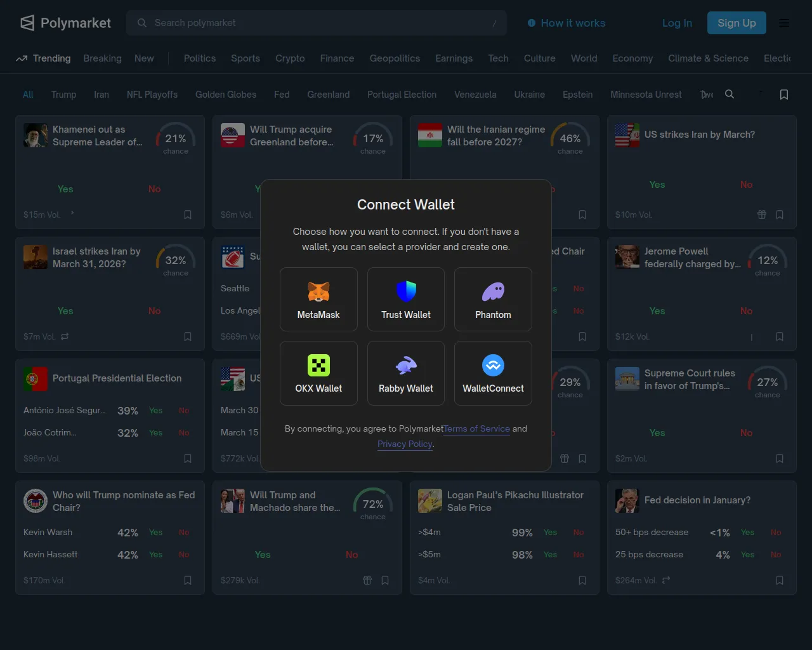Screen dimensions: 812x650
Task: Open the Jerome Powell market thumbnail
Action: tap(627, 257)
